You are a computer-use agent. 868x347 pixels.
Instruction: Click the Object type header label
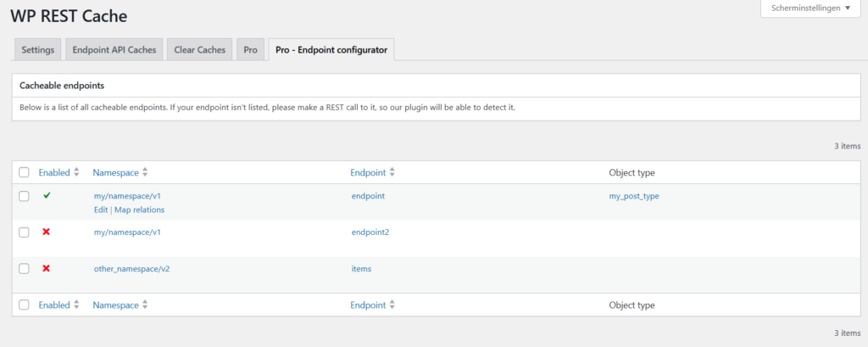click(x=632, y=172)
